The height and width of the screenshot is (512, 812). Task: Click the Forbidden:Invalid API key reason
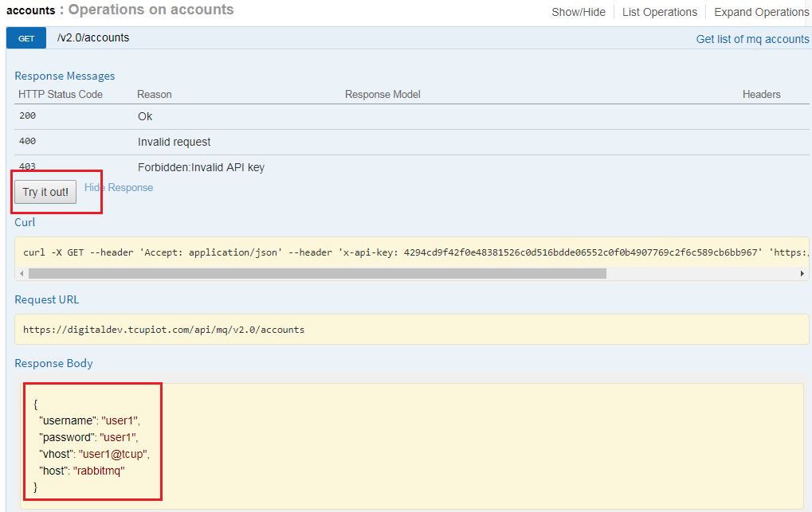[201, 167]
